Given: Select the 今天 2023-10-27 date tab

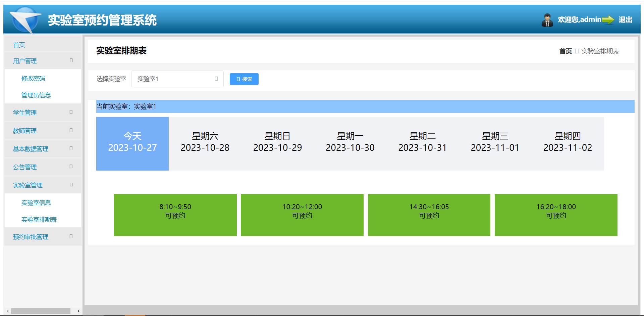Looking at the screenshot, I should pos(132,144).
